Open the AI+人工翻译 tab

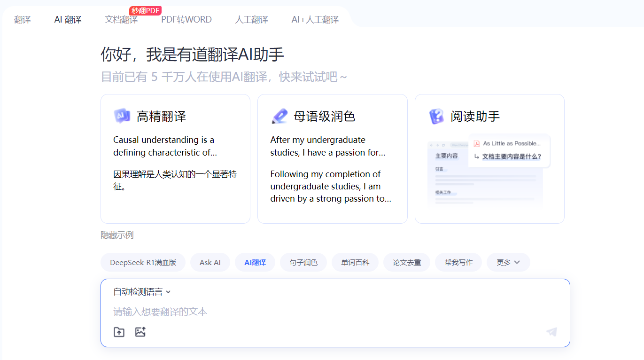(315, 20)
